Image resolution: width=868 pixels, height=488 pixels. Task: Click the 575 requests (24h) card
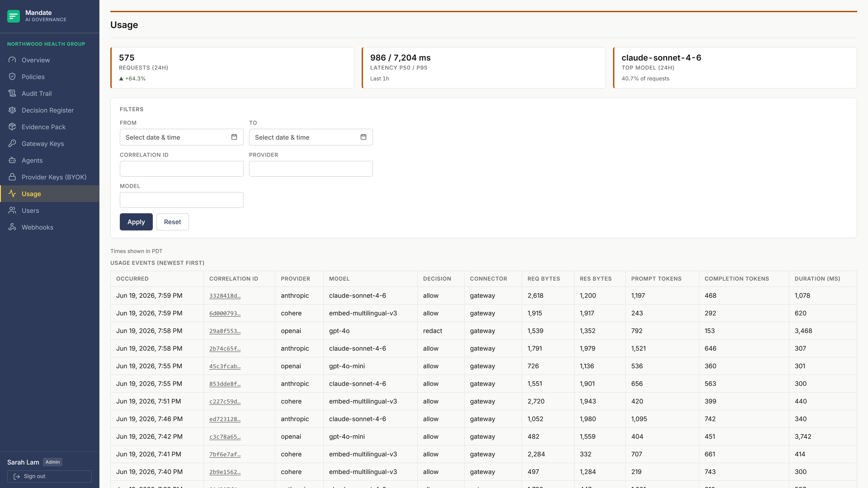232,68
